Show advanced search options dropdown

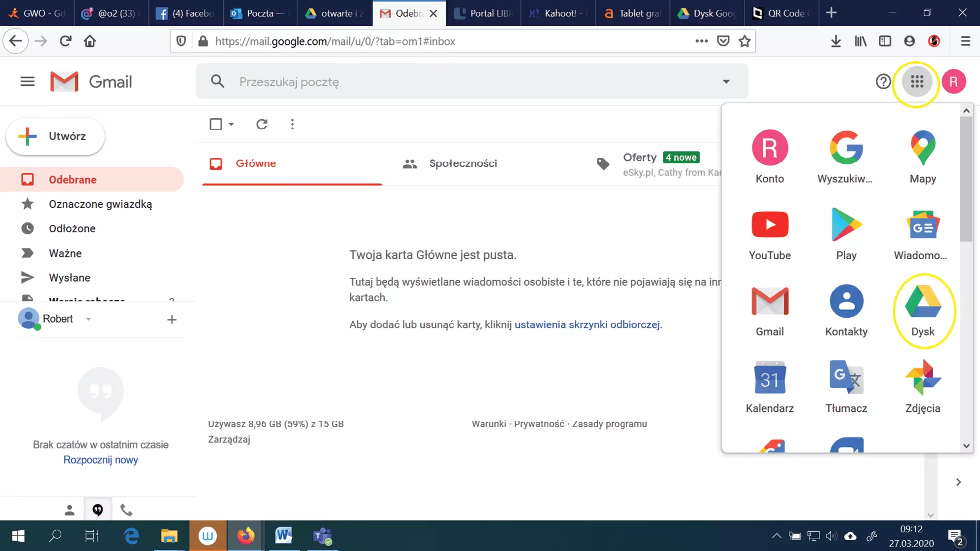pyautogui.click(x=726, y=82)
